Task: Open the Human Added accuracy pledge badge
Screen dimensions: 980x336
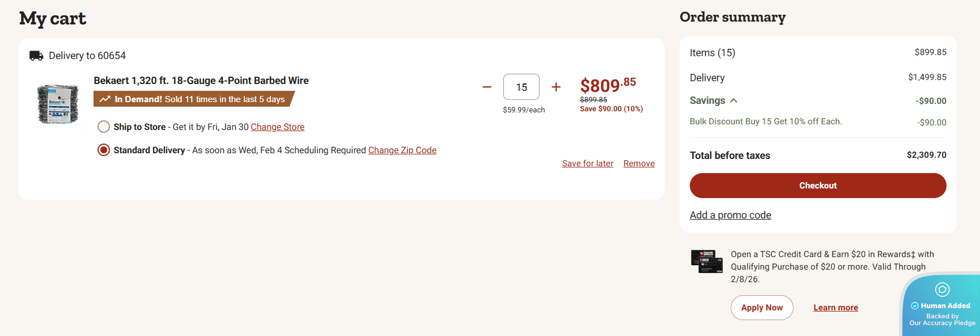Action: pos(941,306)
